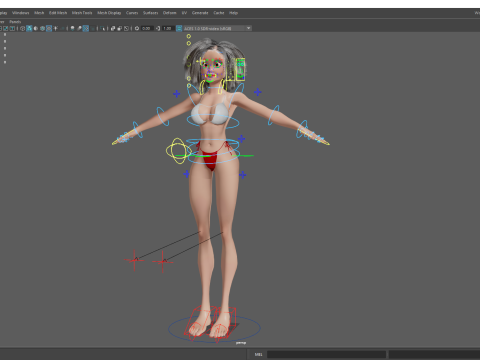Open the Mesh menu
This screenshot has height=360, width=480.
(39, 13)
